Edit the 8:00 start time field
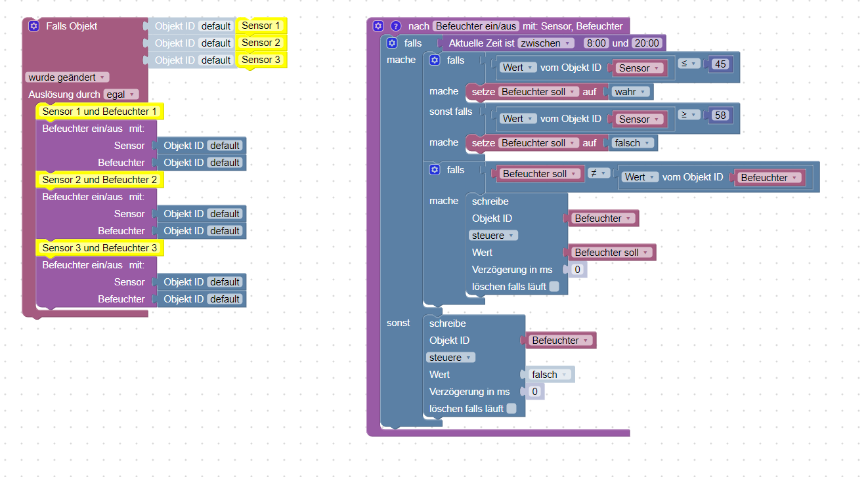 click(596, 43)
